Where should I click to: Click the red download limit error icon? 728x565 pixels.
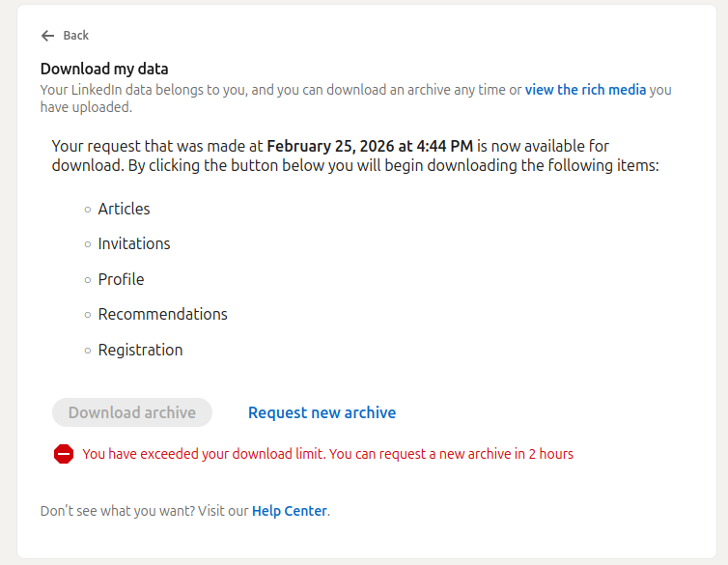tap(64, 454)
